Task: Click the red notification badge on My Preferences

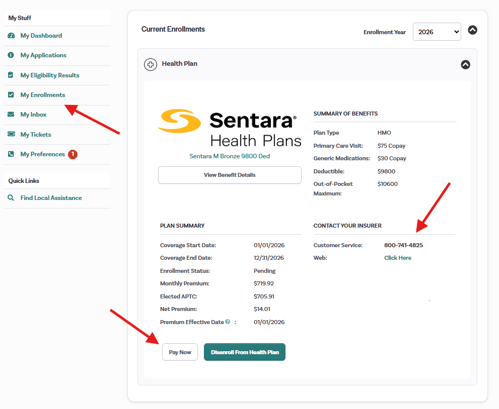Action: click(x=73, y=154)
